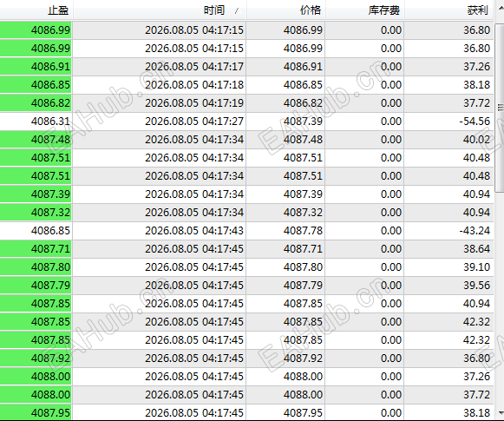Select green take-profit cell 4087.79
This screenshot has height=421, width=504.
coord(36,286)
